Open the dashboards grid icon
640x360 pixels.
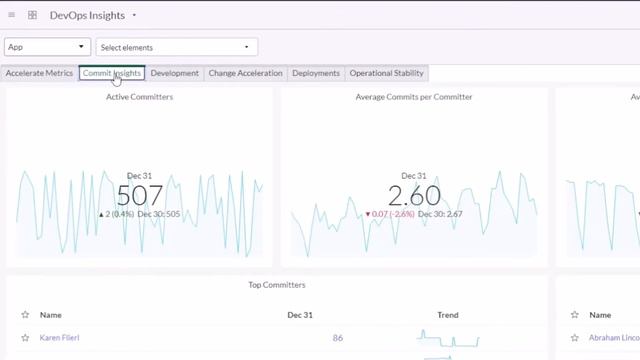tap(32, 15)
